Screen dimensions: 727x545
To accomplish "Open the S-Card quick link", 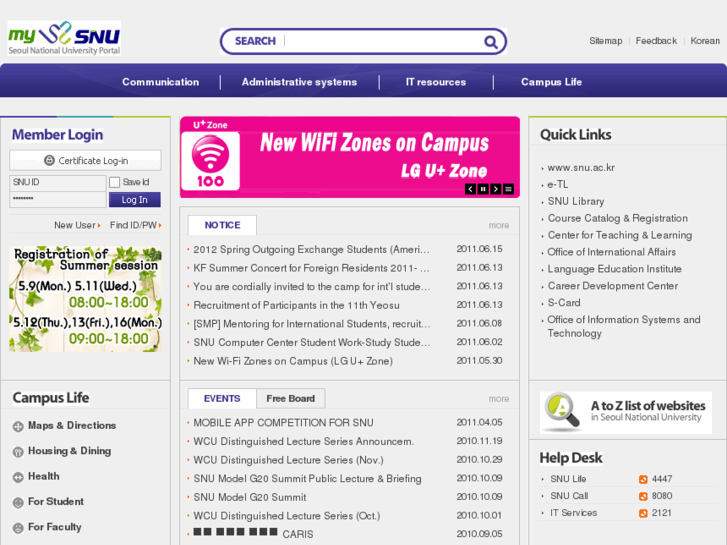I will [x=564, y=303].
